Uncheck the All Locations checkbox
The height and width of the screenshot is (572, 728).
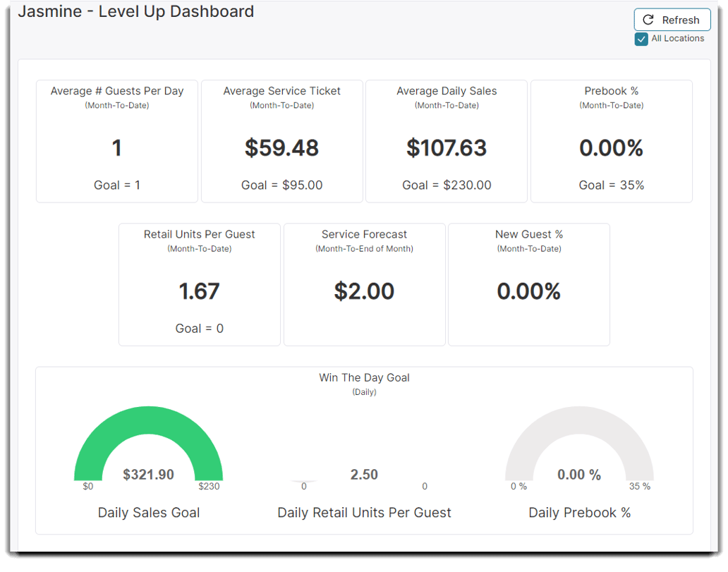point(641,39)
